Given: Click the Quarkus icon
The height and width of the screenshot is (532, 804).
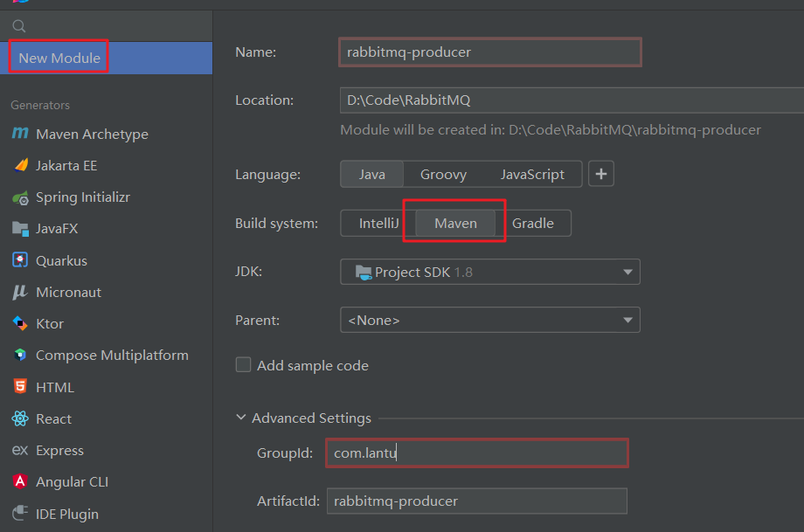Looking at the screenshot, I should 20,259.
